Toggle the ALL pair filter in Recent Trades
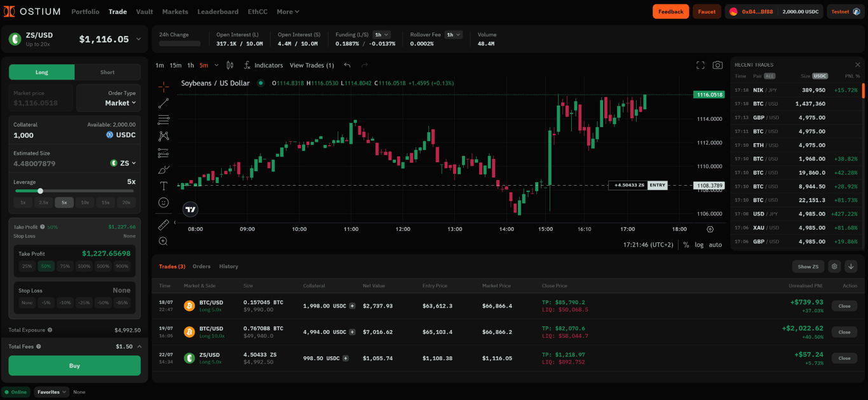868x400 pixels. pos(770,76)
